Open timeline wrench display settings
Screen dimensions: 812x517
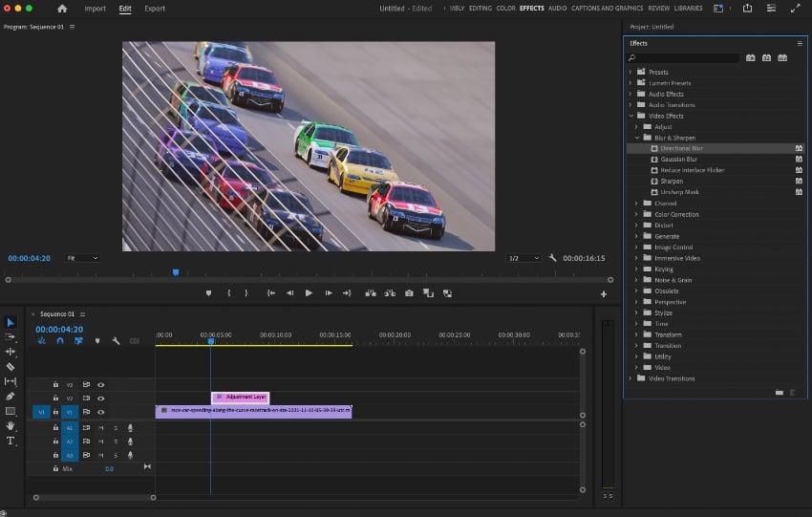(x=116, y=340)
